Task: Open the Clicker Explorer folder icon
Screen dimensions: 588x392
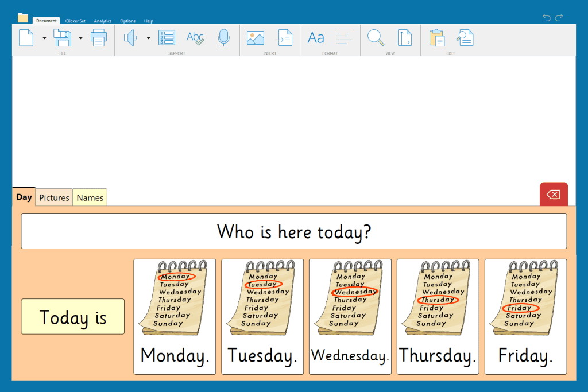Action: coord(23,18)
